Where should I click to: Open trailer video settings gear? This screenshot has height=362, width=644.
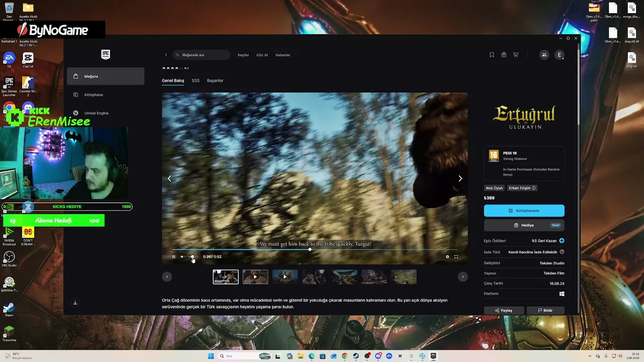(447, 257)
